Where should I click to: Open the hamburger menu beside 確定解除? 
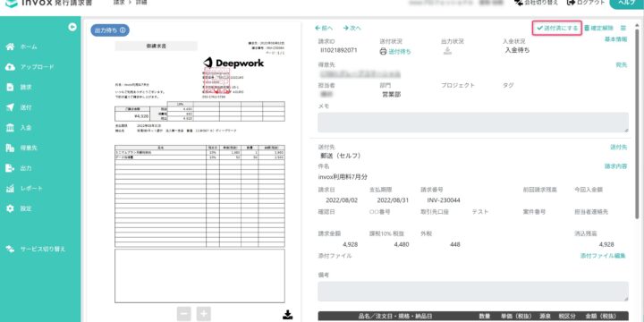tap(623, 29)
